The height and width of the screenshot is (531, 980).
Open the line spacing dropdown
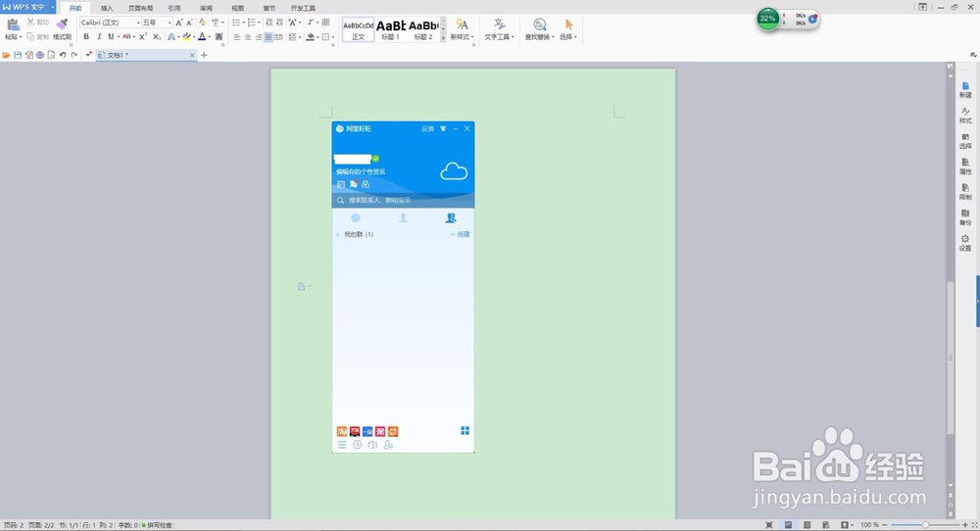[294, 37]
